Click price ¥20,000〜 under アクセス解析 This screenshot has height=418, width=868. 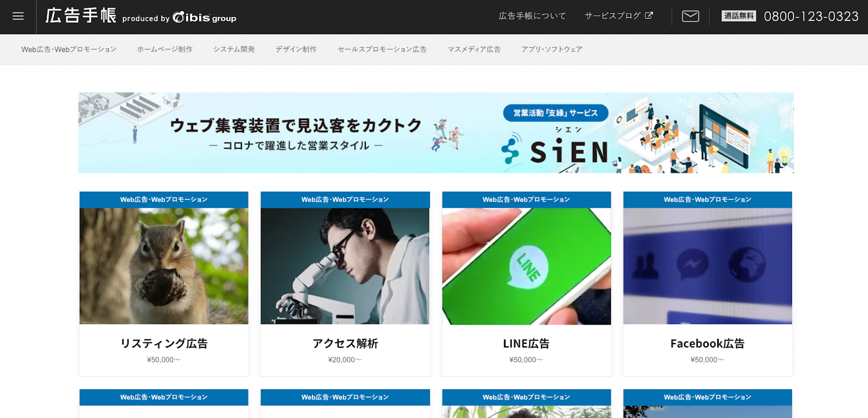(345, 360)
